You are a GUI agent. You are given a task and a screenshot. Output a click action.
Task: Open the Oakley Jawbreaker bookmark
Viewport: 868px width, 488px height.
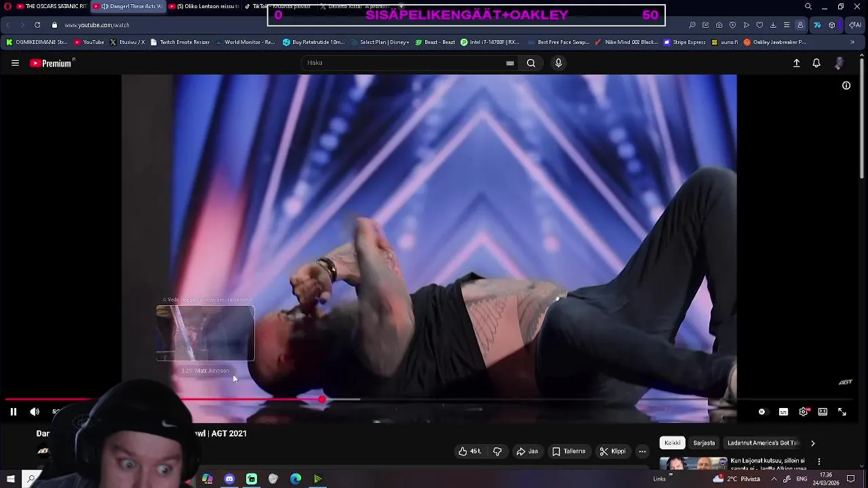coord(775,42)
